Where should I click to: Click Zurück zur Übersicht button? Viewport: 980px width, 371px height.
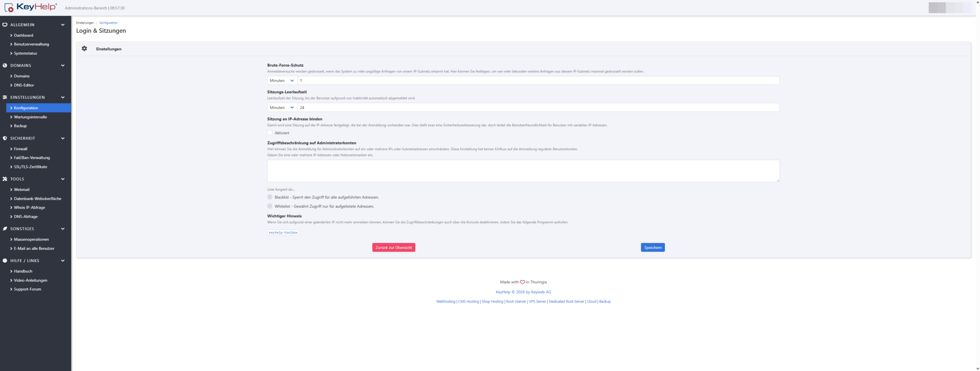394,247
